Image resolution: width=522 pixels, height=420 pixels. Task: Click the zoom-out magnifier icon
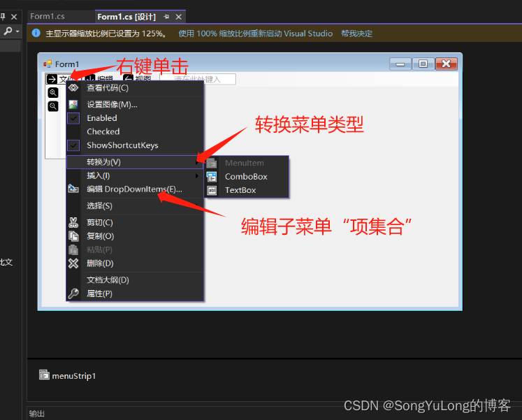pyautogui.click(x=53, y=106)
